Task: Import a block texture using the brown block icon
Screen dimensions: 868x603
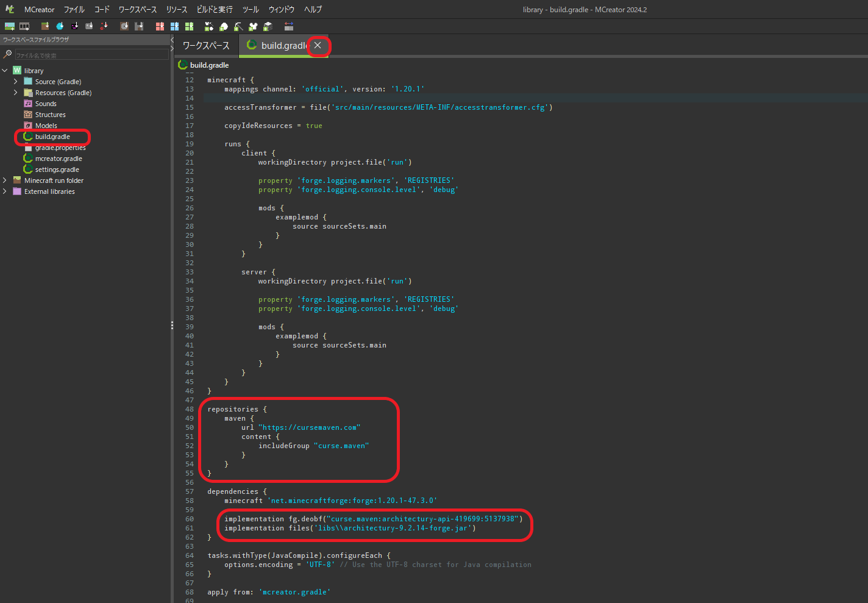Action: tap(44, 26)
